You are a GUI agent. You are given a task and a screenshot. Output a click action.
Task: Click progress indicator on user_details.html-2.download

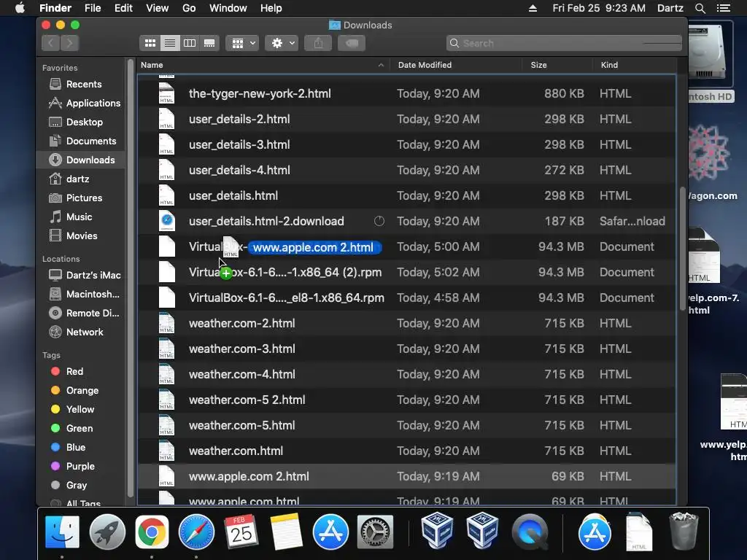coord(379,221)
